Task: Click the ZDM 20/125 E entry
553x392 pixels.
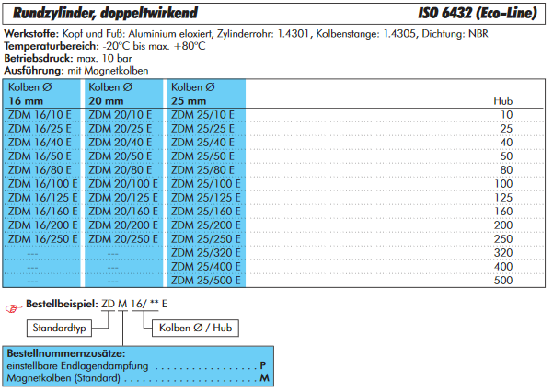Action: point(121,197)
